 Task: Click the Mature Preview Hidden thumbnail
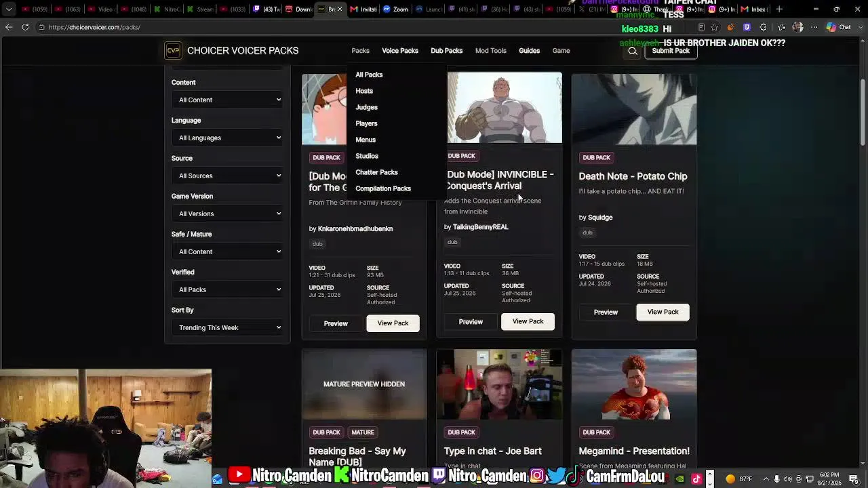click(364, 384)
